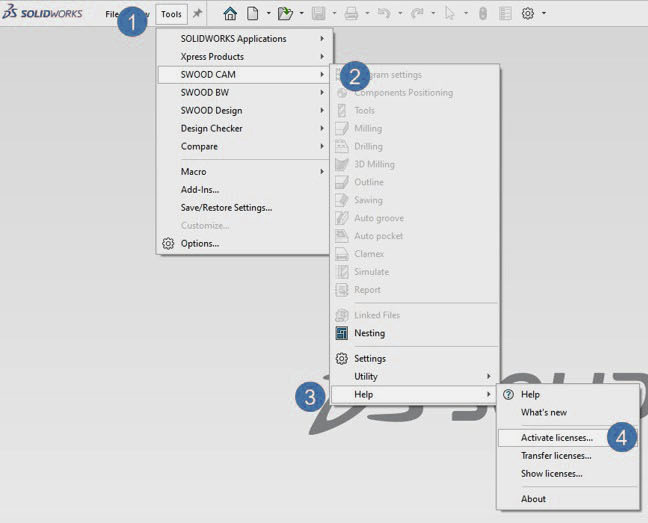Viewport: 648px width, 523px height.
Task: Click the Nesting icon in SWOOD CAM
Action: click(342, 333)
